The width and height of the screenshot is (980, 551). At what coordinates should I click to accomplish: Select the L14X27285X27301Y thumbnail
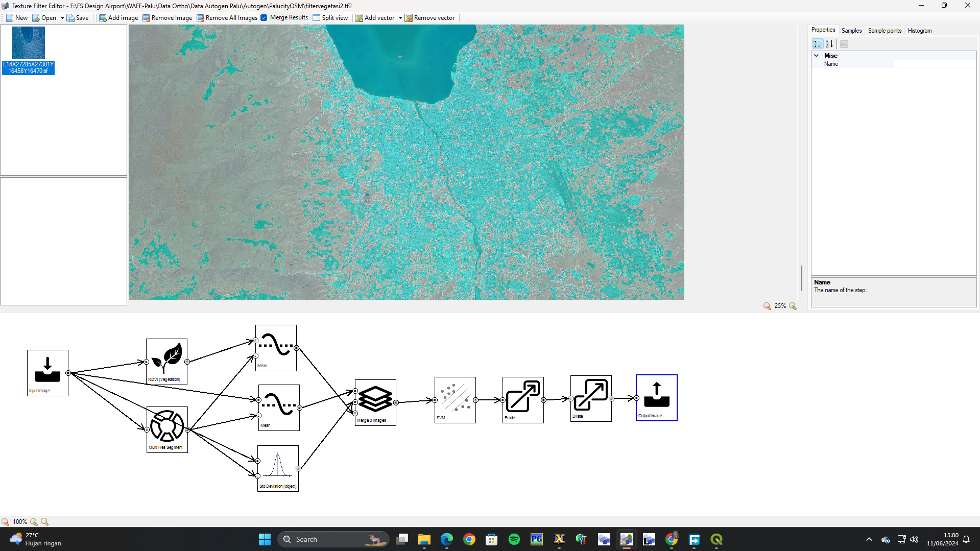pos(28,43)
